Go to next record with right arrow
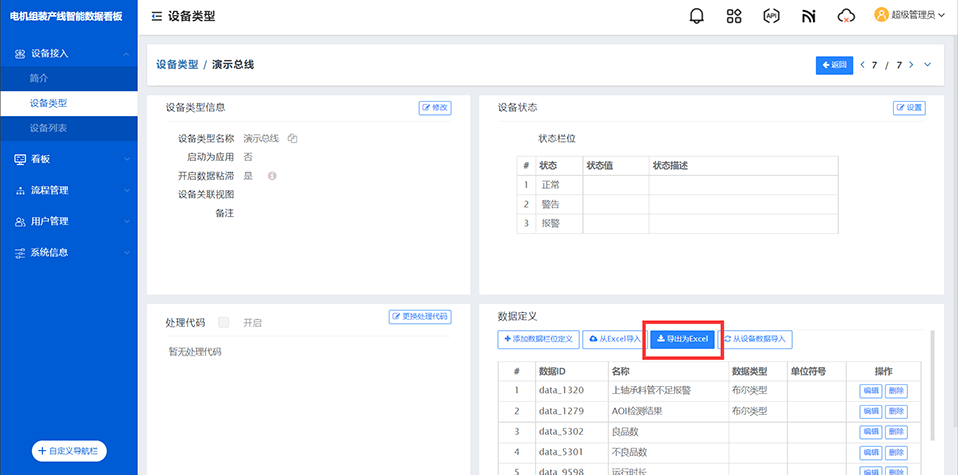The image size is (958, 475). click(911, 65)
